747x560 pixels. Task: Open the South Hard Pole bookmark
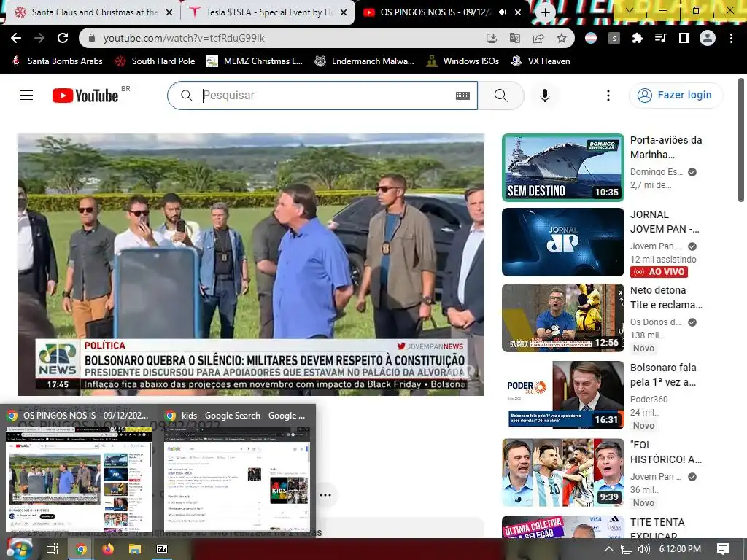(x=155, y=61)
